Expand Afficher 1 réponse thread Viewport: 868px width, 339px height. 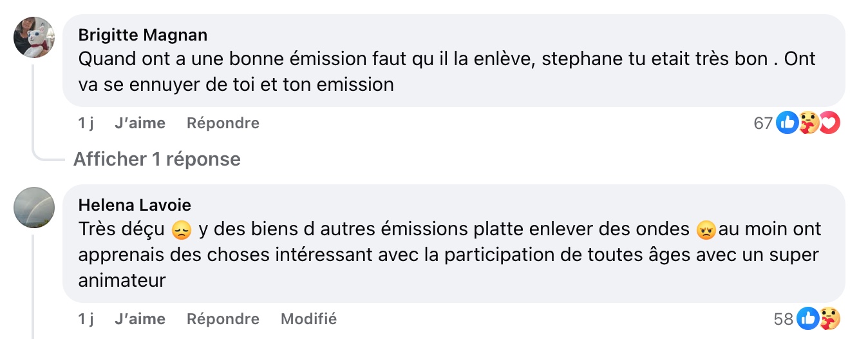[x=157, y=159]
